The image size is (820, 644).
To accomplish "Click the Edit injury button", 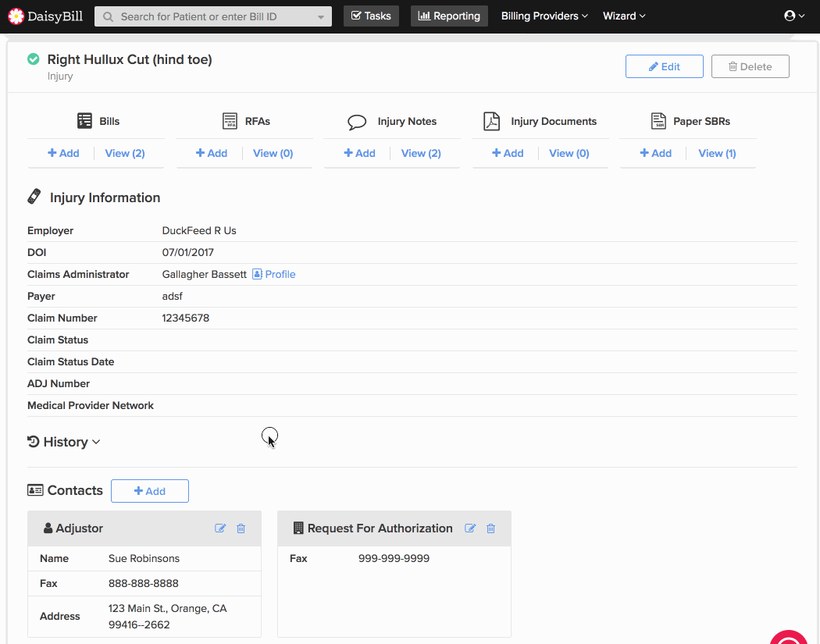I will click(x=664, y=66).
